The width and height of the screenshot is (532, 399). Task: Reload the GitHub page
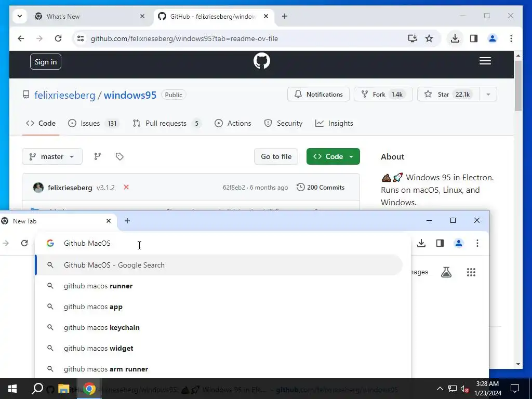click(x=58, y=38)
